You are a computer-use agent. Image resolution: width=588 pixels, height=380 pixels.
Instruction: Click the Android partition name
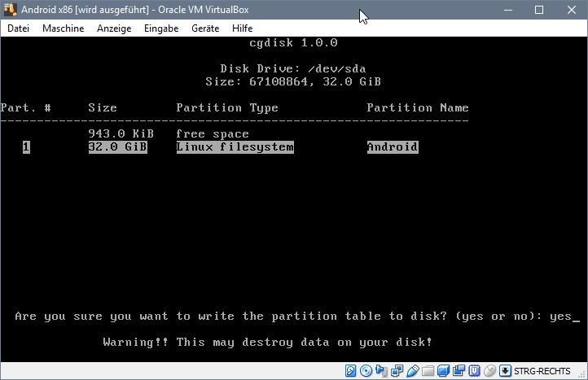coord(393,147)
